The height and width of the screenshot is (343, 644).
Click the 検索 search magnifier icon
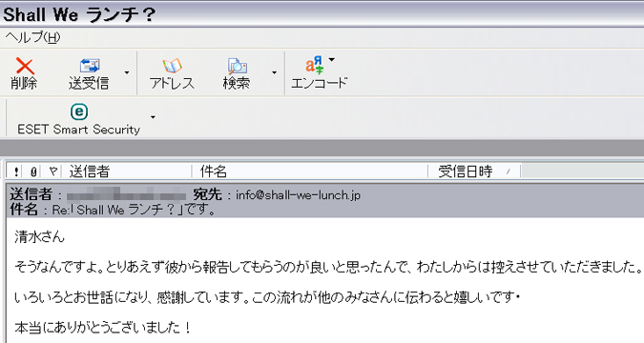(x=237, y=66)
